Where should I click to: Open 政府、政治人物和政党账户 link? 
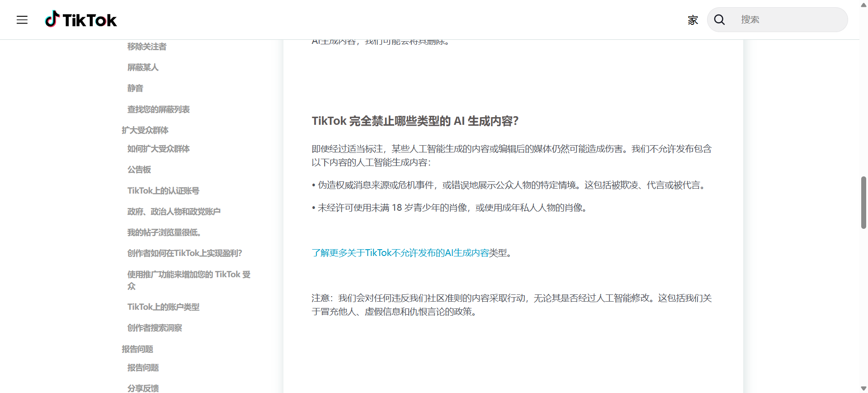[x=174, y=212]
